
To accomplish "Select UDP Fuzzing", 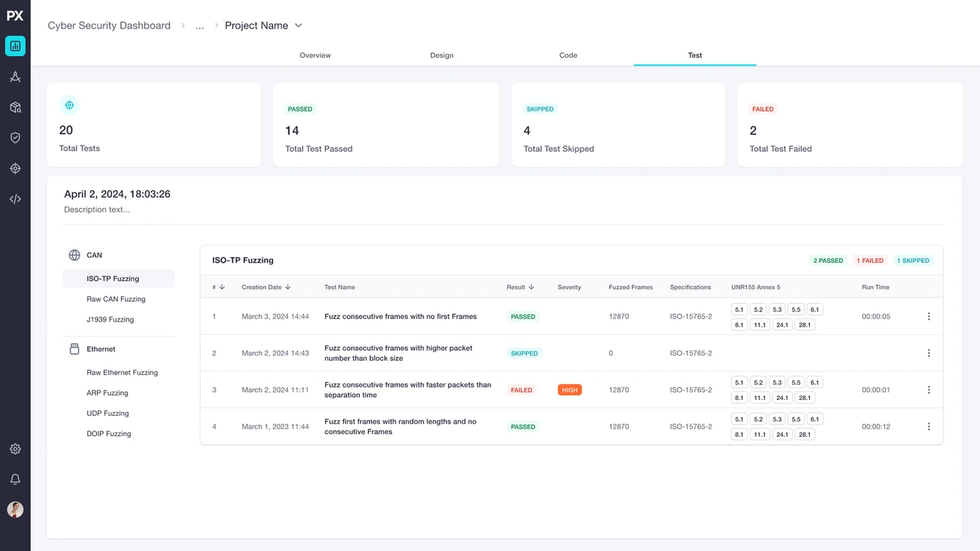I will (x=108, y=413).
